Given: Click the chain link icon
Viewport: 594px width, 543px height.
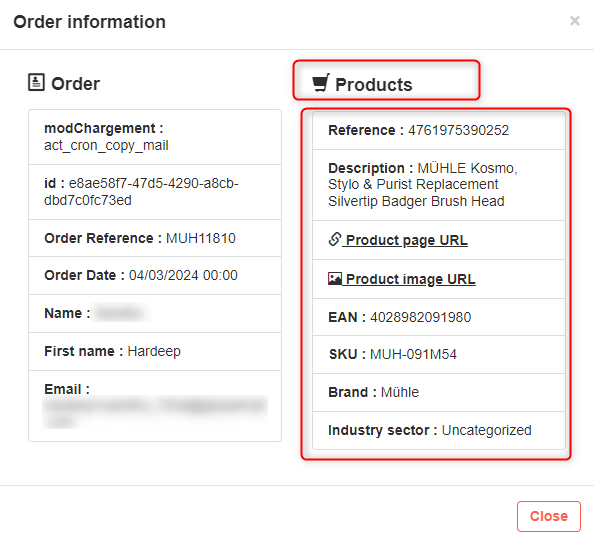Looking at the screenshot, I should pos(335,239).
